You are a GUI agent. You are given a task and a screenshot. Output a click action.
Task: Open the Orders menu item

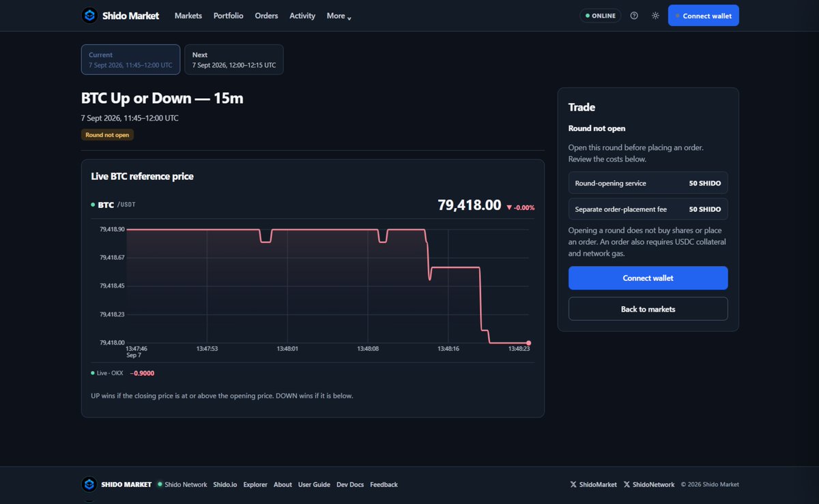point(266,16)
